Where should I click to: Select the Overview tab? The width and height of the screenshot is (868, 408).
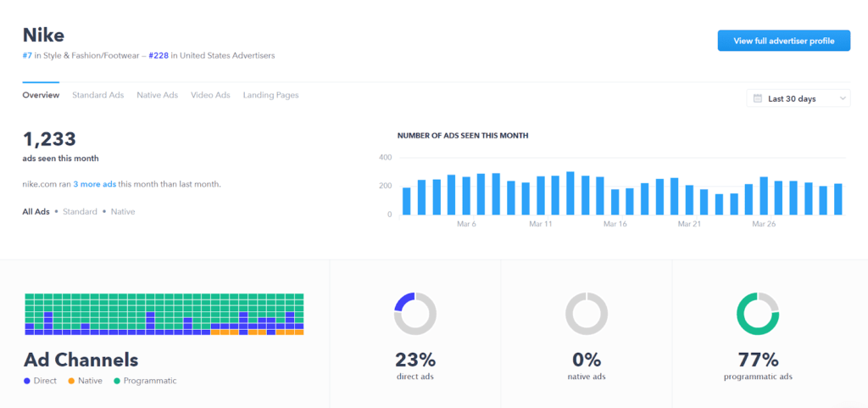point(41,95)
